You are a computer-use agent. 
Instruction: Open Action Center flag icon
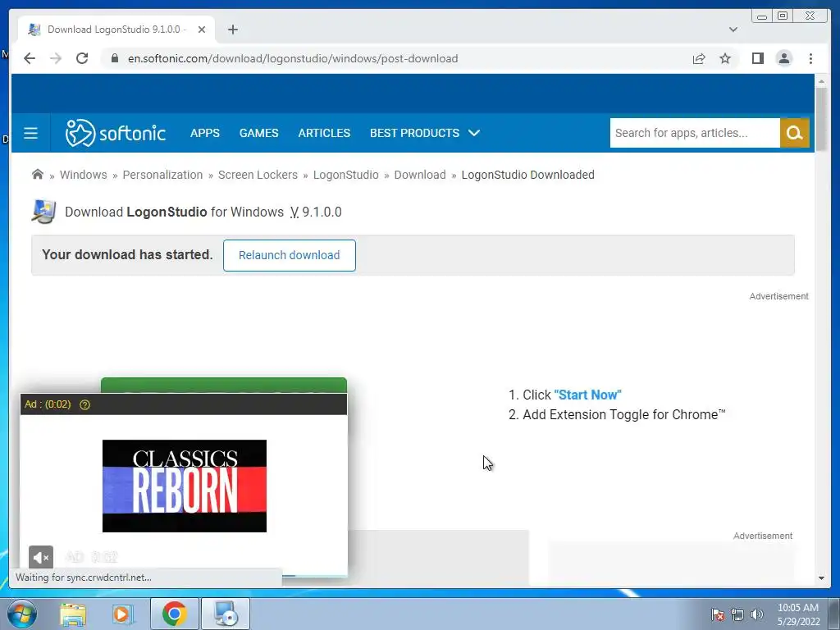pos(718,614)
